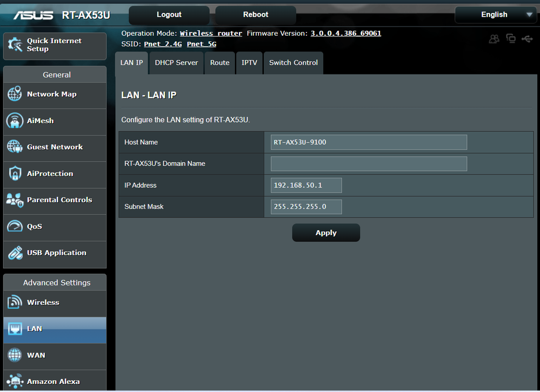Select the IPTV tab
This screenshot has height=392, width=540.
pyautogui.click(x=249, y=63)
